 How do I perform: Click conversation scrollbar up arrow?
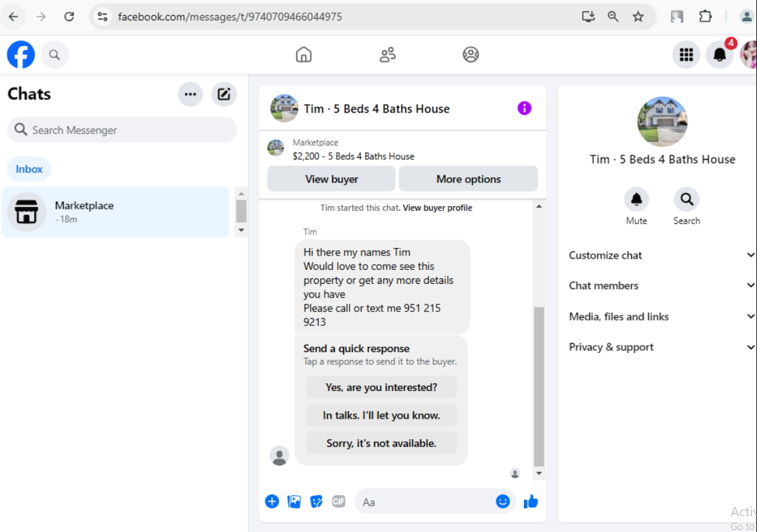pyautogui.click(x=538, y=207)
